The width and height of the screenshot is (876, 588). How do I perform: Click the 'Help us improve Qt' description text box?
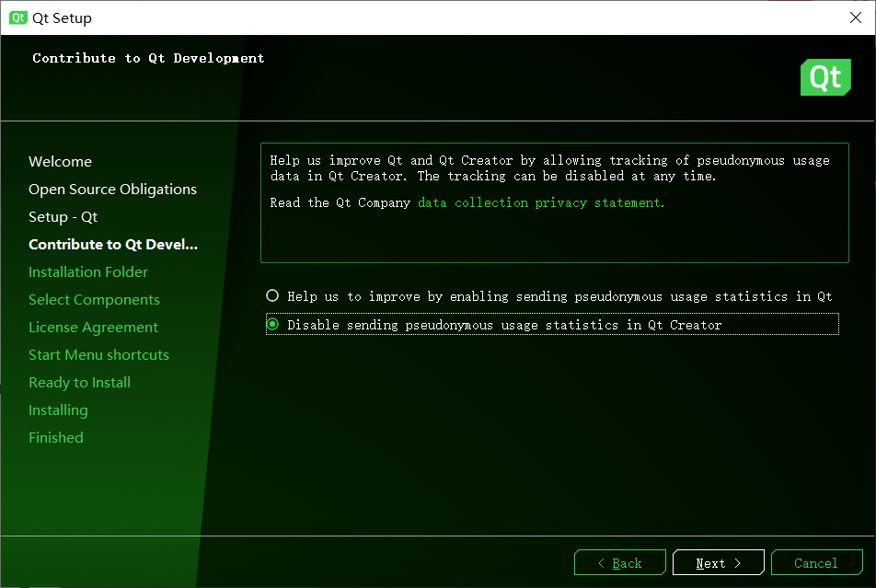(554, 202)
